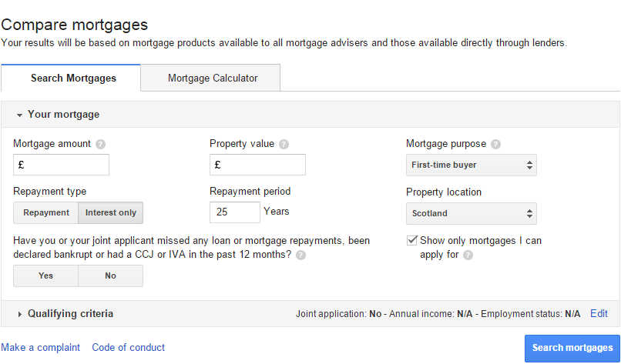Answer Yes to missed repayments question
The width and height of the screenshot is (621, 364).
click(x=46, y=276)
